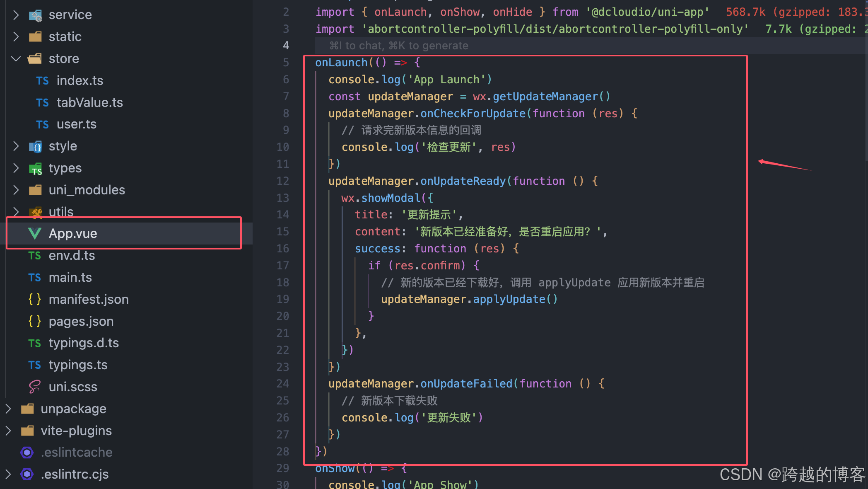Click the Vue icon beside App.vue
The height and width of the screenshot is (489, 868).
click(35, 233)
